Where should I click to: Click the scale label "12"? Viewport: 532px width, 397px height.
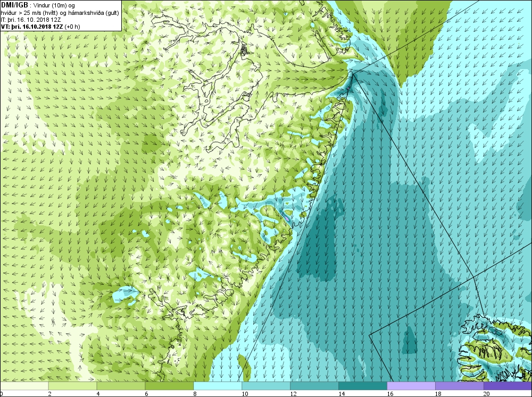coord(294,394)
